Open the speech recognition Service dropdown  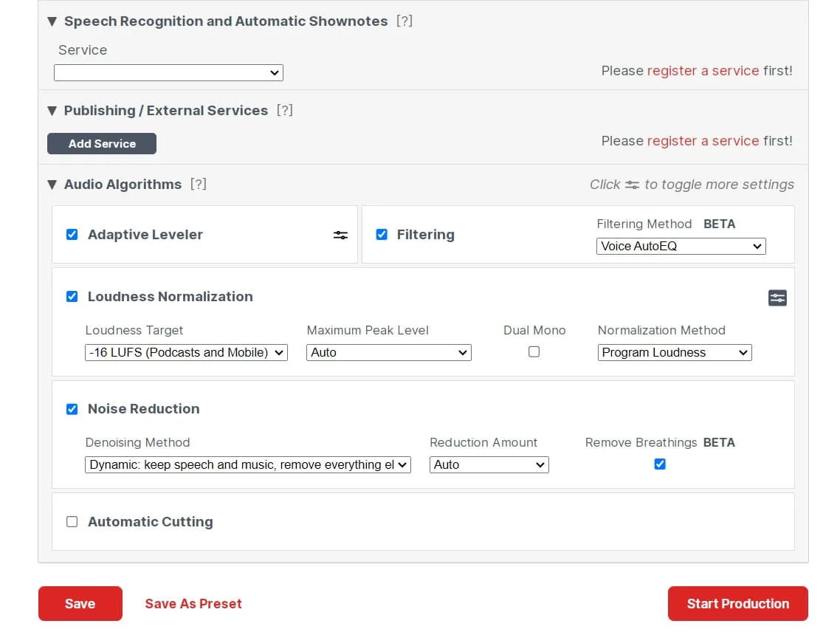coord(168,72)
